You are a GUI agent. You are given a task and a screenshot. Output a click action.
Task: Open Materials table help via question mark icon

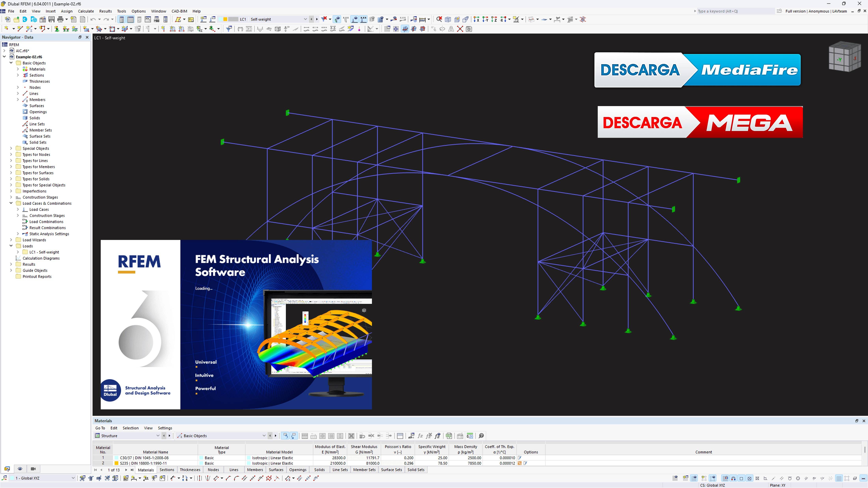click(481, 436)
